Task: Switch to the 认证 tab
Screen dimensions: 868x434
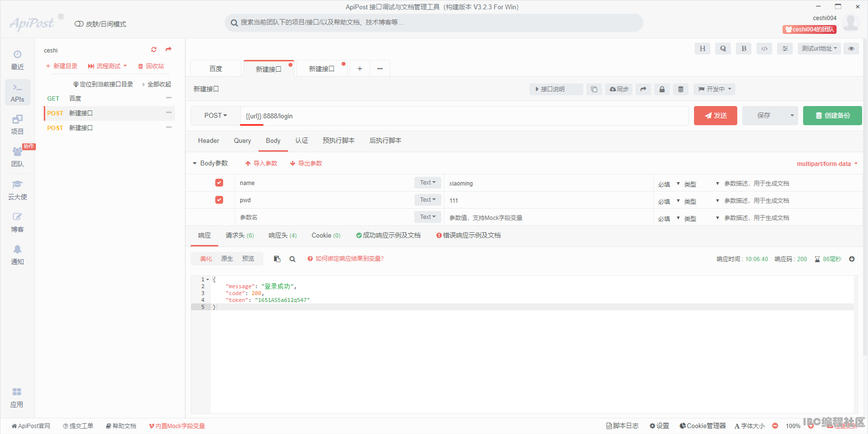Action: [302, 141]
